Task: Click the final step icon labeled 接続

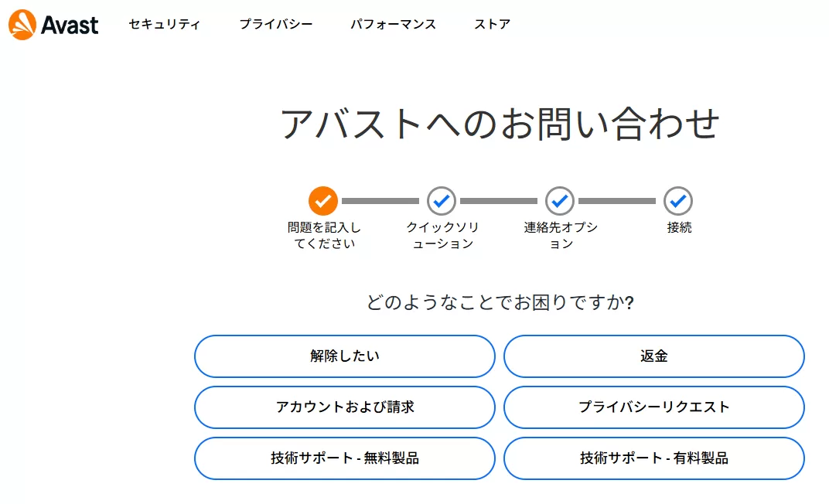Action: tap(677, 200)
